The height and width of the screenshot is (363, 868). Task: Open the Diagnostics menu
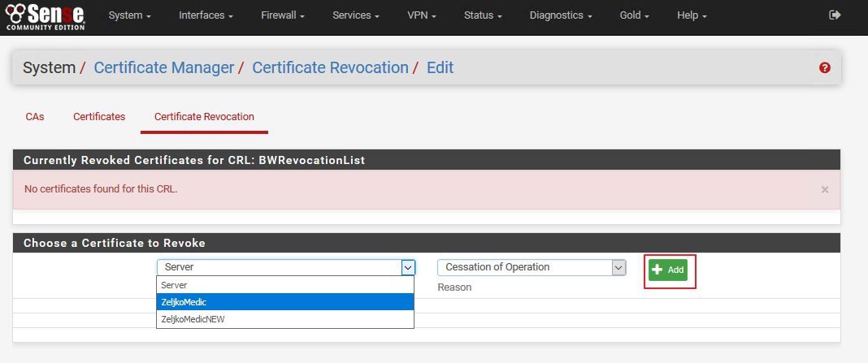[561, 16]
